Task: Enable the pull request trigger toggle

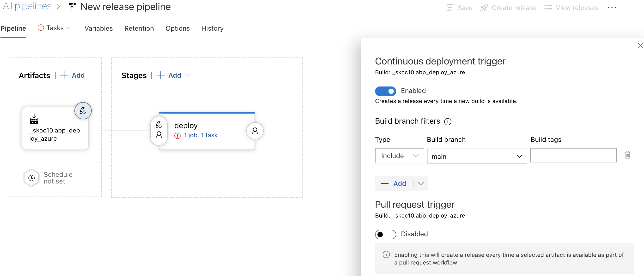Action: click(x=385, y=234)
